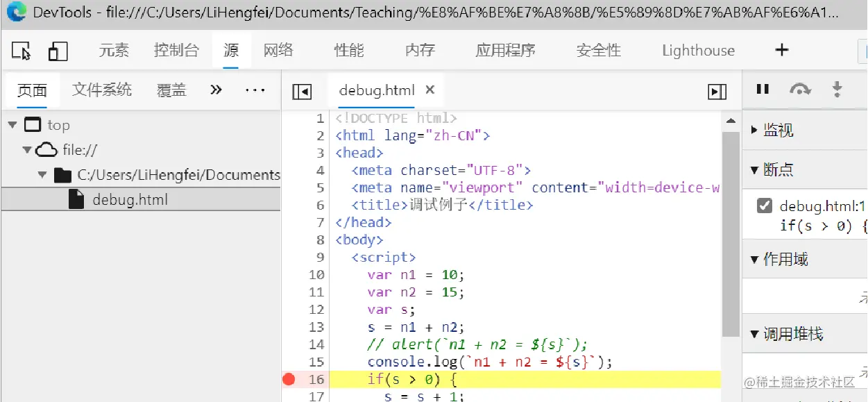
Task: Close the debug.html editor tab
Action: click(429, 90)
